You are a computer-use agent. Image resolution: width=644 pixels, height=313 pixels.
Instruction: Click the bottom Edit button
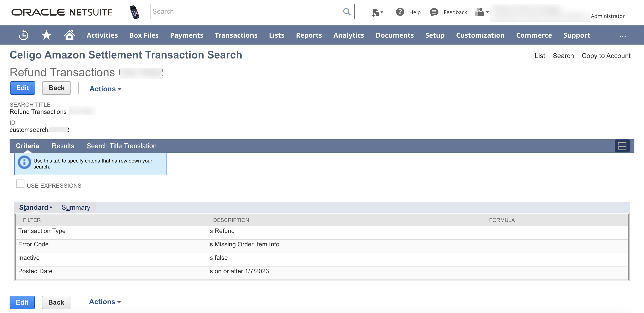(x=22, y=302)
